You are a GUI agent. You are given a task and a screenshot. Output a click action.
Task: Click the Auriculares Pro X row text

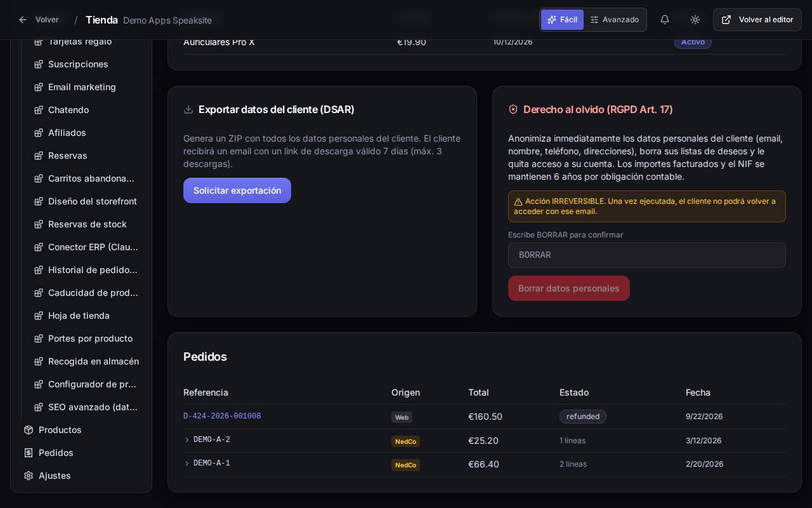click(219, 42)
